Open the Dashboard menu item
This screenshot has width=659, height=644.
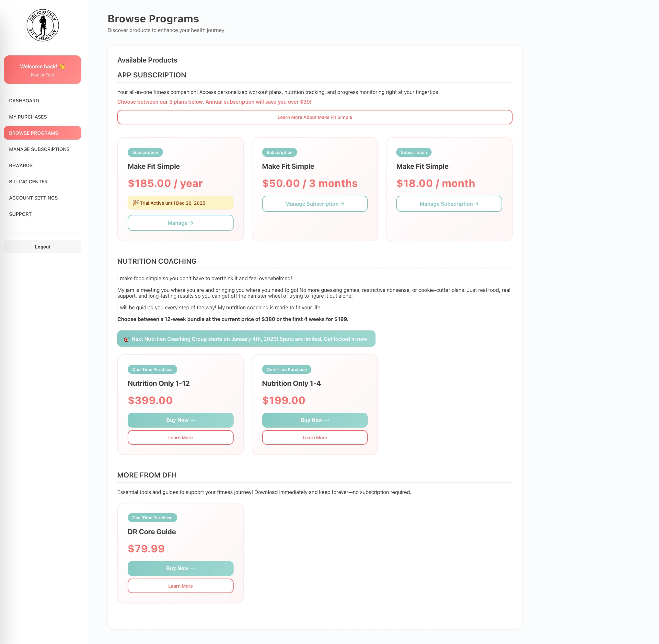pyautogui.click(x=24, y=100)
